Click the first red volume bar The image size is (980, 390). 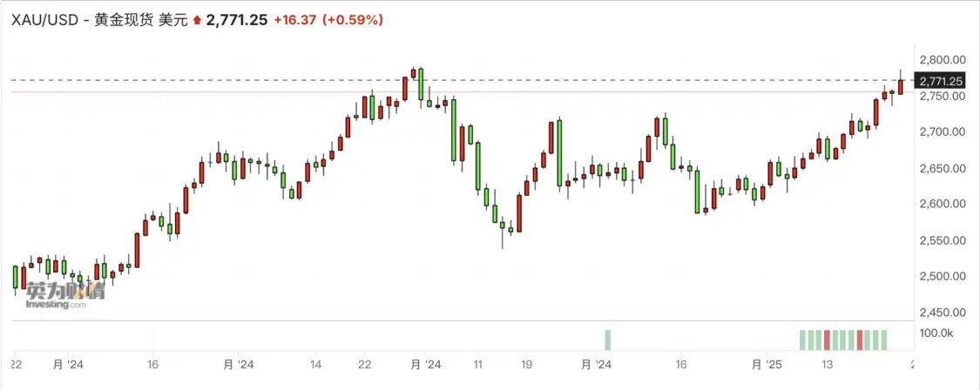point(828,340)
